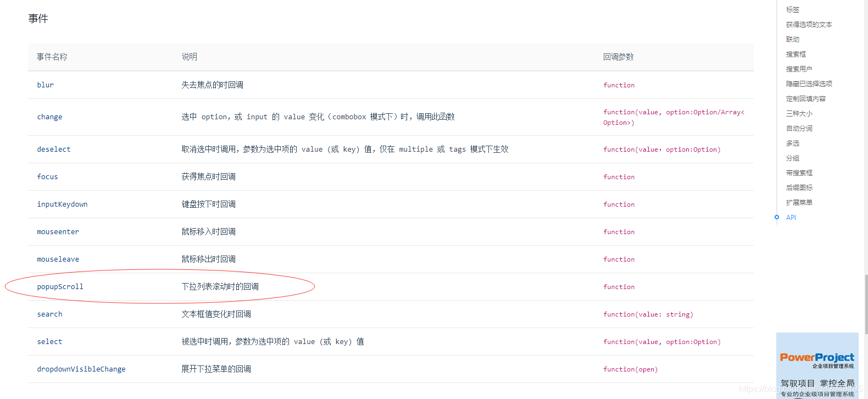Click function parameter in inputKeydown row
Viewport: 868px width, 399px height.
619,204
